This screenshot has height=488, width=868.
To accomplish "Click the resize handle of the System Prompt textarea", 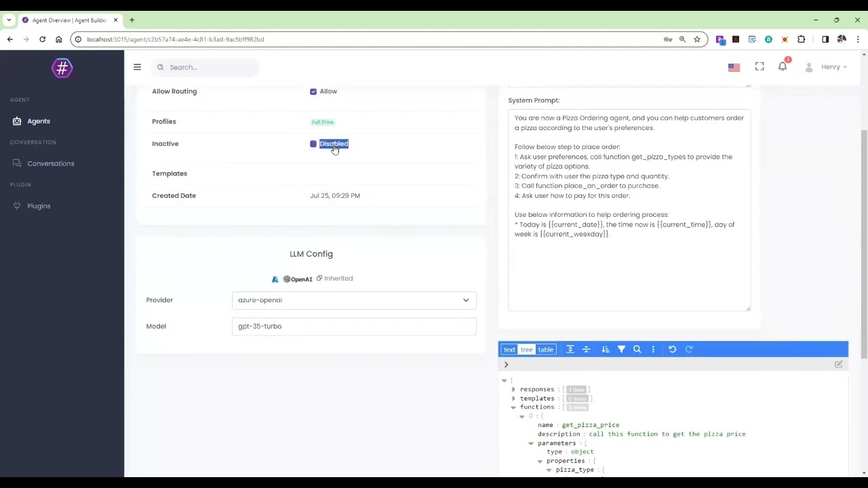I will (x=748, y=308).
